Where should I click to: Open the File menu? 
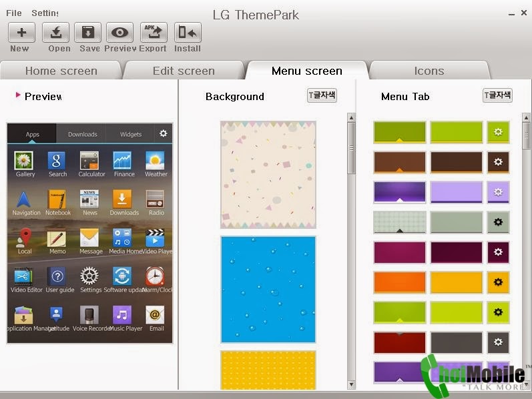pyautogui.click(x=14, y=13)
